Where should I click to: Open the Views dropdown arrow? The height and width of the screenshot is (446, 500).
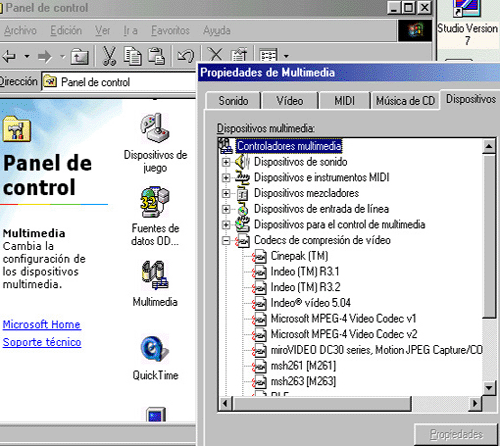(x=286, y=56)
